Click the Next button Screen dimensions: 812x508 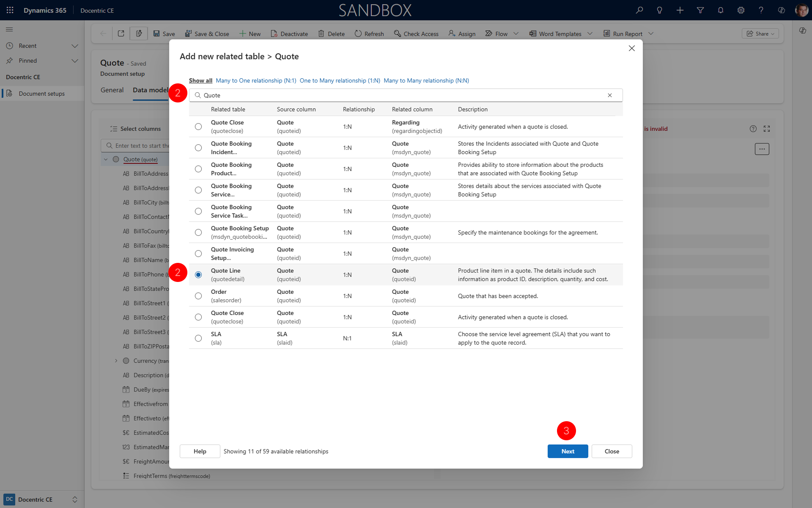coord(568,451)
